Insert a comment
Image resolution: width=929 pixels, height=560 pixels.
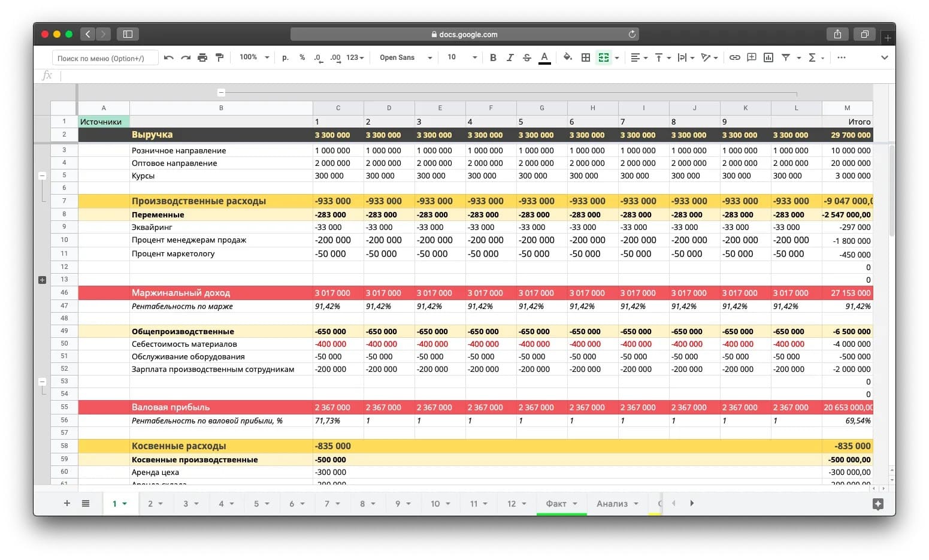751,57
